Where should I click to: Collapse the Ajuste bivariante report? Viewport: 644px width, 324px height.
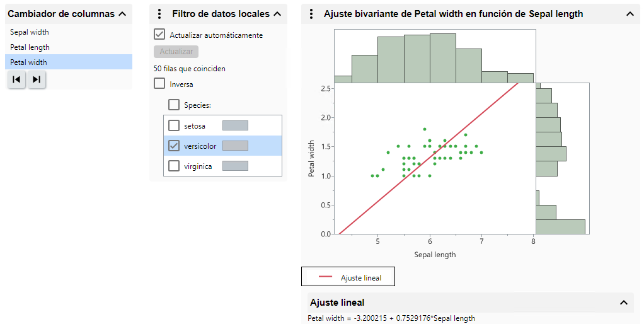tap(629, 14)
